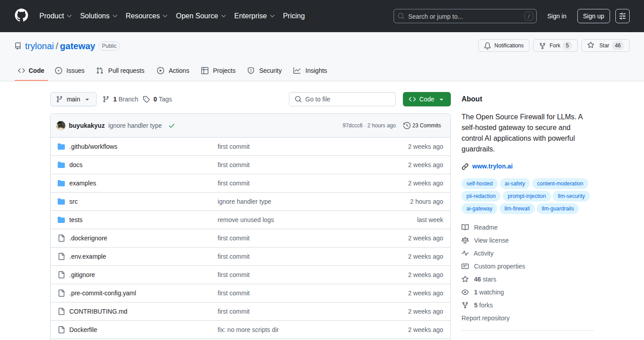The height and width of the screenshot is (340, 644).
Task: Open the green Code dropdown button
Action: click(x=427, y=99)
